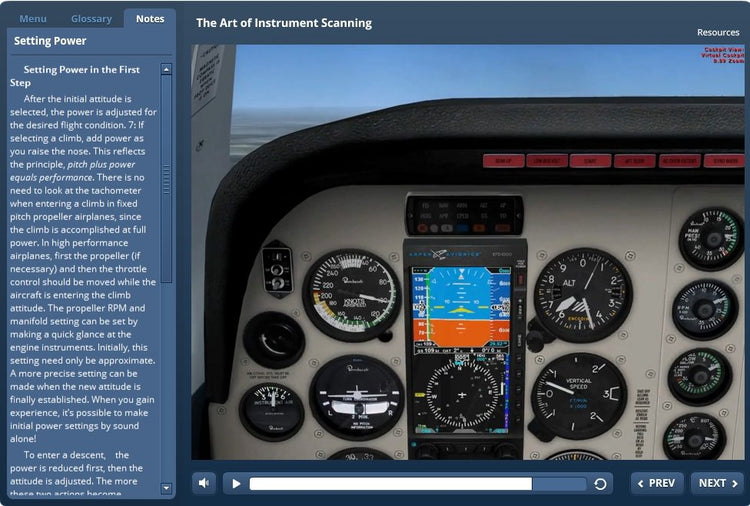750x506 pixels.
Task: Switch to the Menu tab
Action: point(33,19)
